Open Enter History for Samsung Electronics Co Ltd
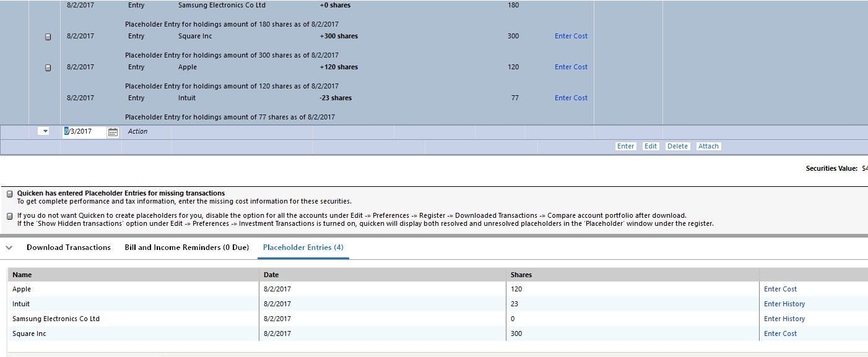 784,319
